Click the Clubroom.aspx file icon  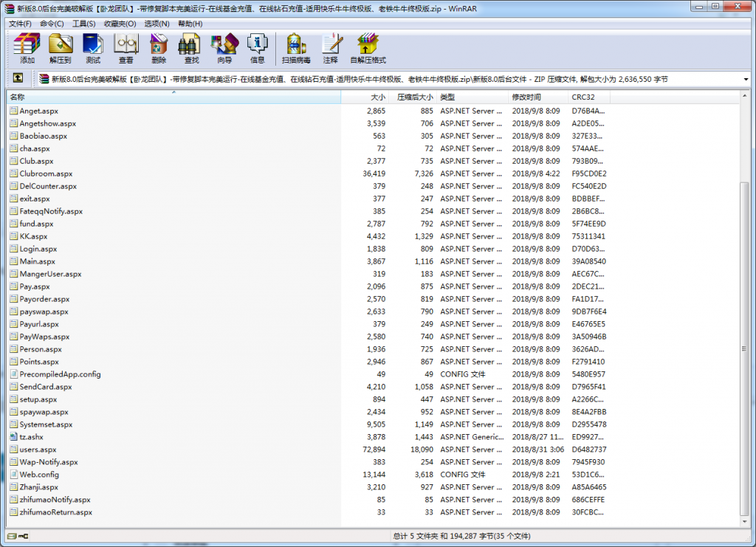tap(13, 173)
